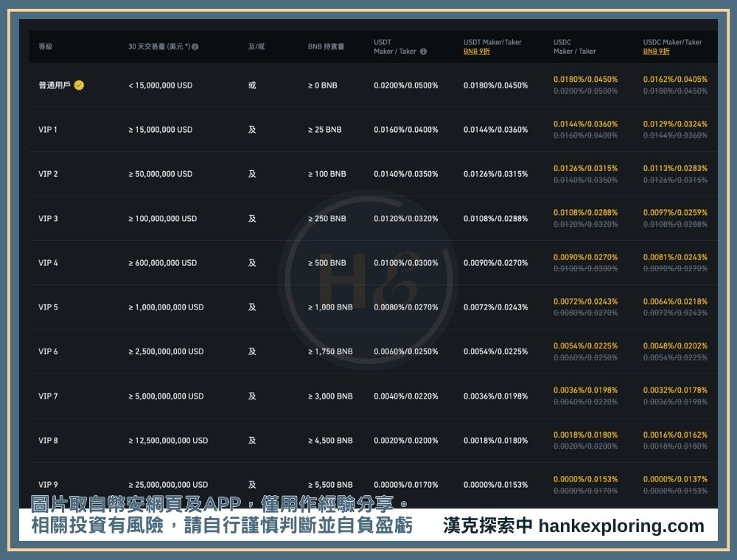Click VIP 8 USDT BNB-discount fee 0.0018%/0.0180% in white
This screenshot has height=560, width=737.
[496, 440]
